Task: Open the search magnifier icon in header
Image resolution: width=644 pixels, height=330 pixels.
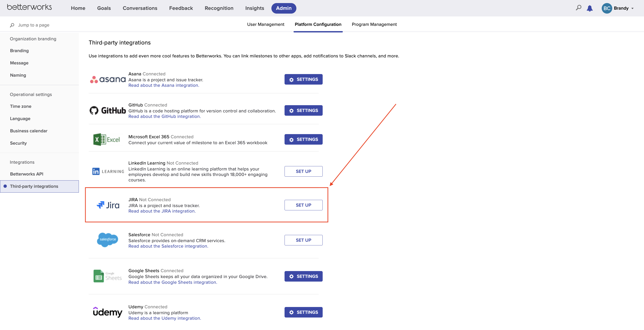Action: point(579,8)
